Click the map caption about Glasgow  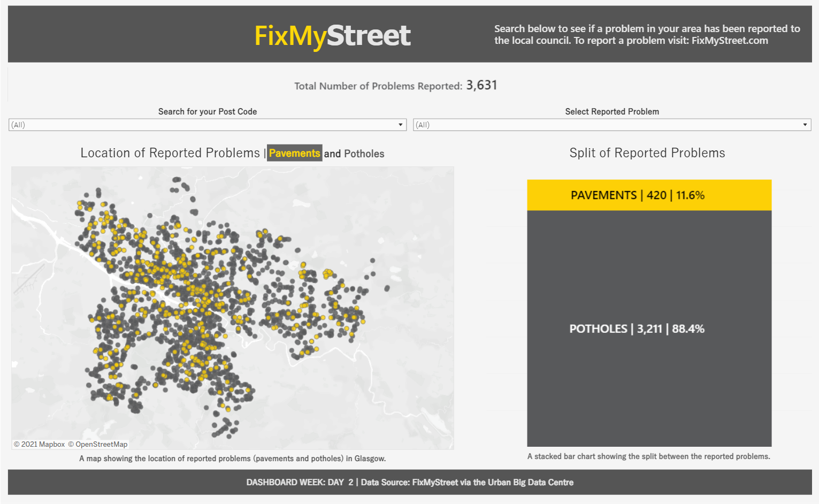[x=233, y=459]
